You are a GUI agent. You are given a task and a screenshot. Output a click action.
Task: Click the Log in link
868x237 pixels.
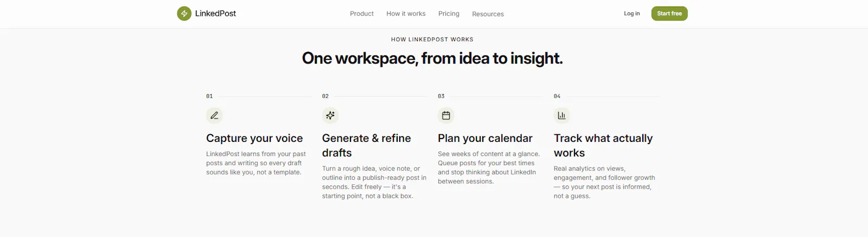point(631,14)
